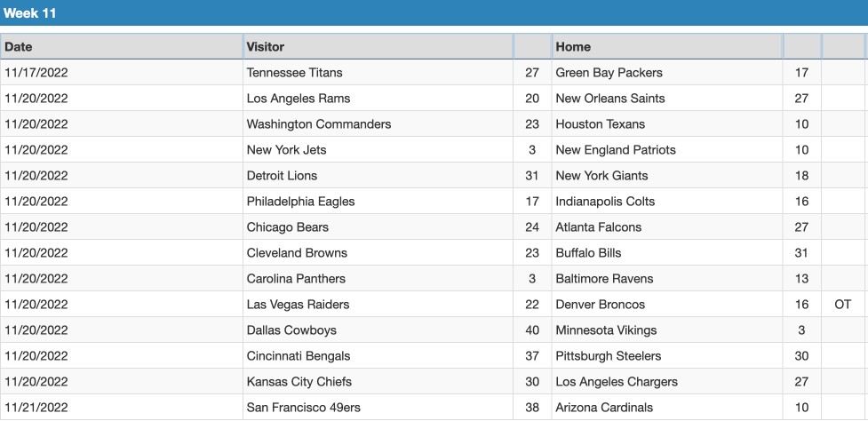The width and height of the screenshot is (868, 421).
Task: Click the Green Bay Packers cell
Action: click(x=609, y=73)
